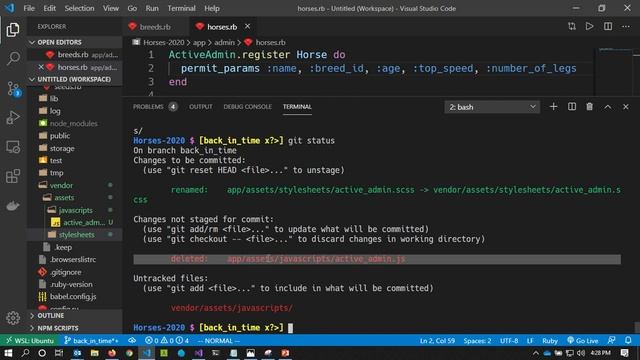Open the feedback icon in status bar
This screenshot has height=360, width=640.
611,340
